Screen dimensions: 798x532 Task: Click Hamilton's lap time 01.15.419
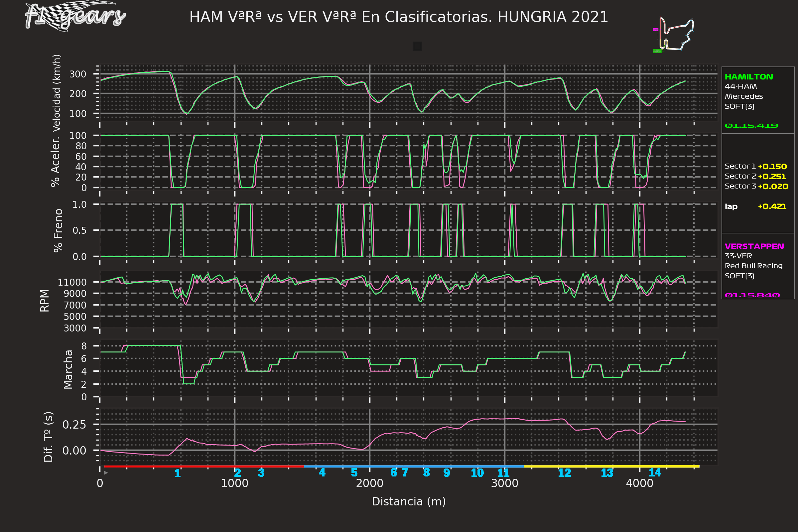[x=751, y=126]
